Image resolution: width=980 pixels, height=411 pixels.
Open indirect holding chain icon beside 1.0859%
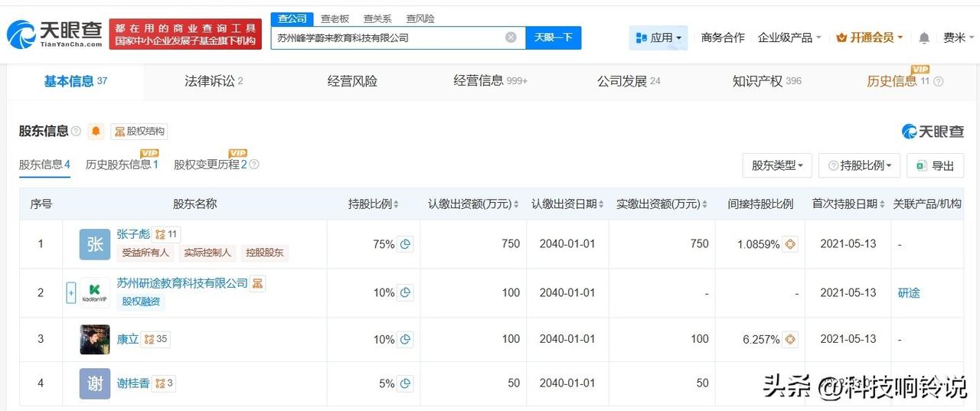pos(791,244)
